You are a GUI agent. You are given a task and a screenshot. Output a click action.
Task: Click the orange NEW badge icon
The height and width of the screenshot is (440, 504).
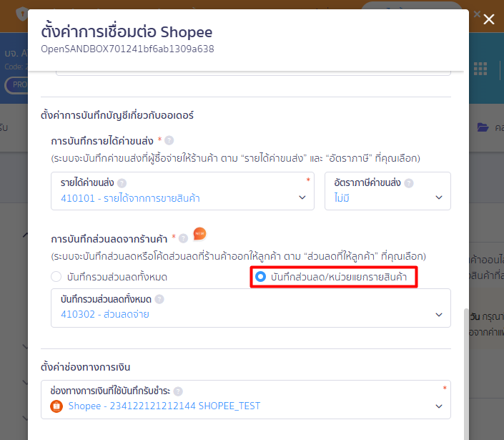click(x=199, y=234)
